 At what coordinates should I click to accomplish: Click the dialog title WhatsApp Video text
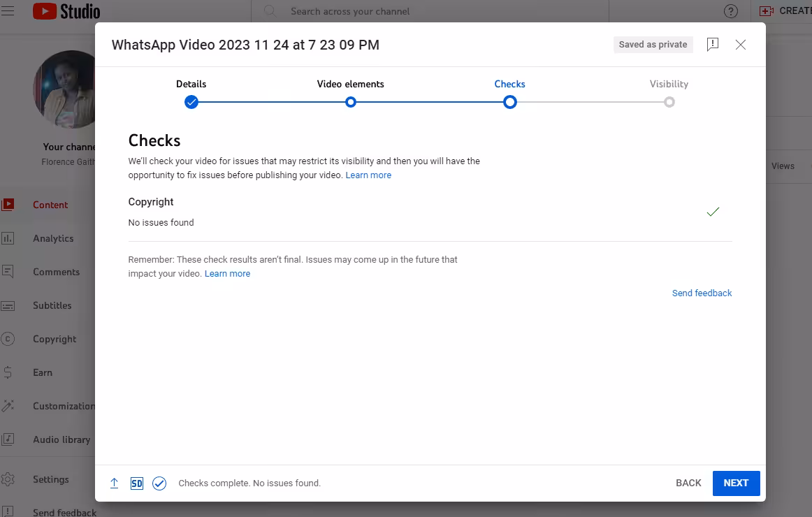pyautogui.click(x=245, y=45)
